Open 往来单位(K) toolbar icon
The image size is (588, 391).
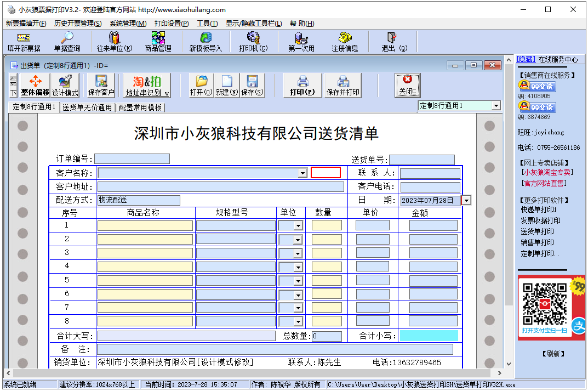(x=115, y=42)
